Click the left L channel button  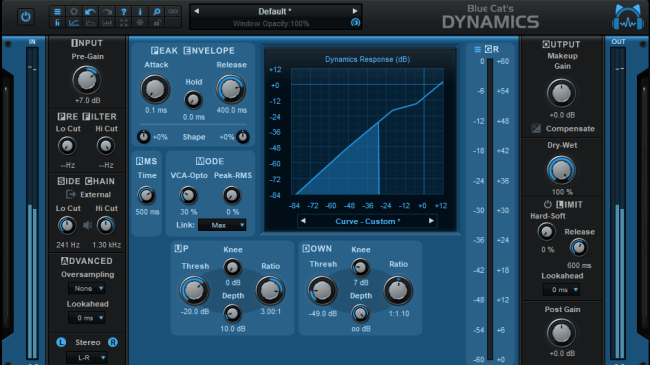pyautogui.click(x=61, y=342)
